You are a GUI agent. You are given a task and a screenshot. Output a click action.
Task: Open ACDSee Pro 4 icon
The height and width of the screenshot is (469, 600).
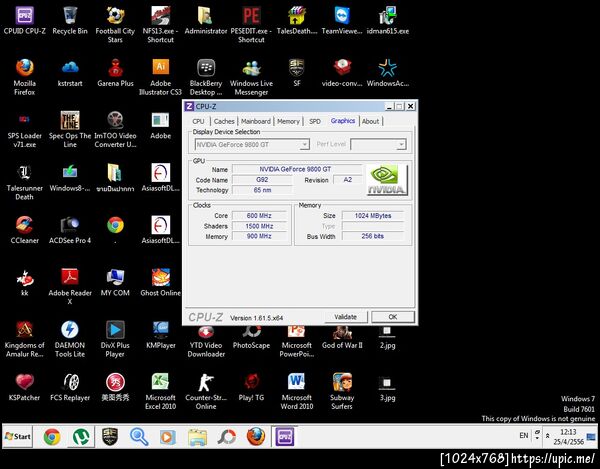[70, 230]
